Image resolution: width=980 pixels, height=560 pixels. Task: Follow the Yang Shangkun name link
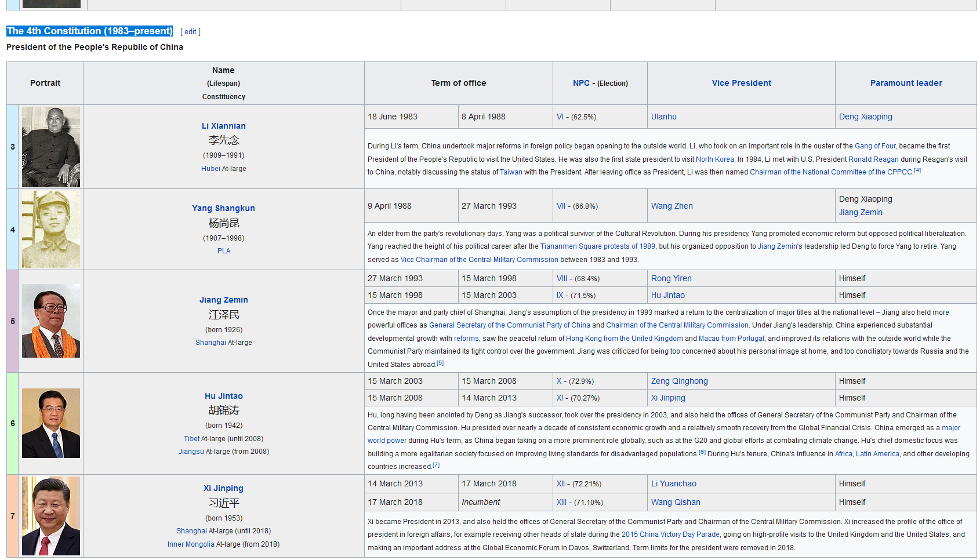[x=224, y=208]
